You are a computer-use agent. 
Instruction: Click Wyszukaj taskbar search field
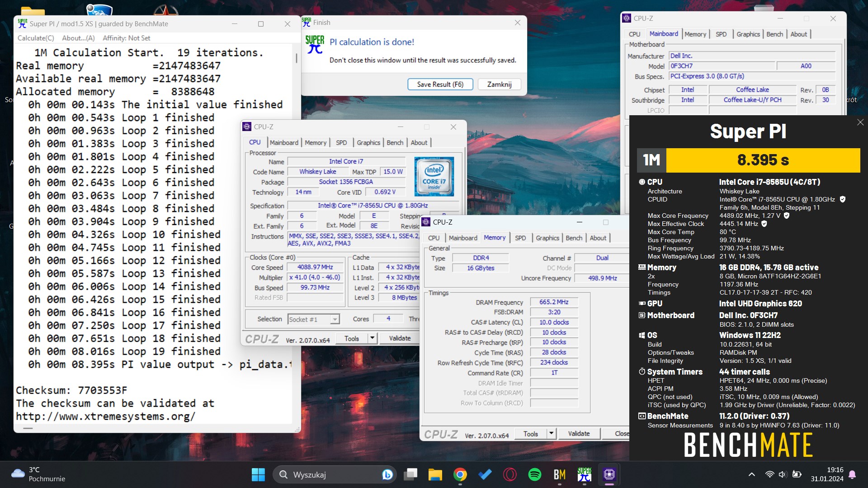point(335,474)
